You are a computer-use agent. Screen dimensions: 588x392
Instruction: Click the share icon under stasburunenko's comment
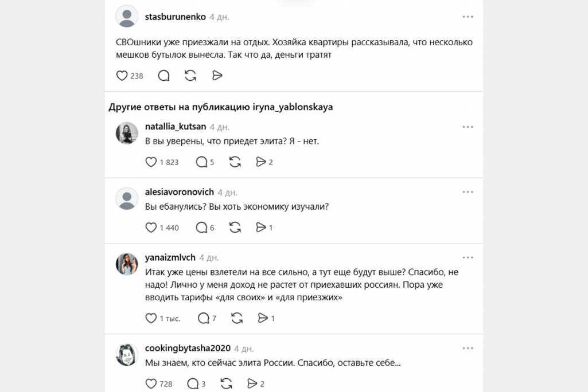[x=217, y=75]
